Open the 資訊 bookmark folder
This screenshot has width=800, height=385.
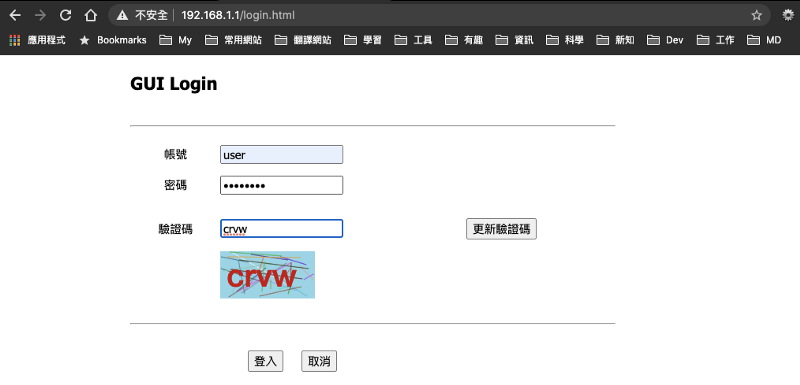pos(514,40)
